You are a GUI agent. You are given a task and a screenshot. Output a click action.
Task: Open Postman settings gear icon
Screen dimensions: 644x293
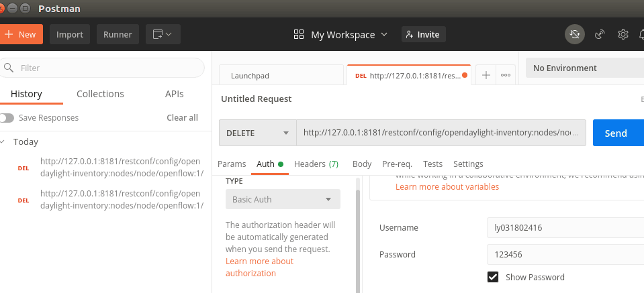[x=623, y=34]
